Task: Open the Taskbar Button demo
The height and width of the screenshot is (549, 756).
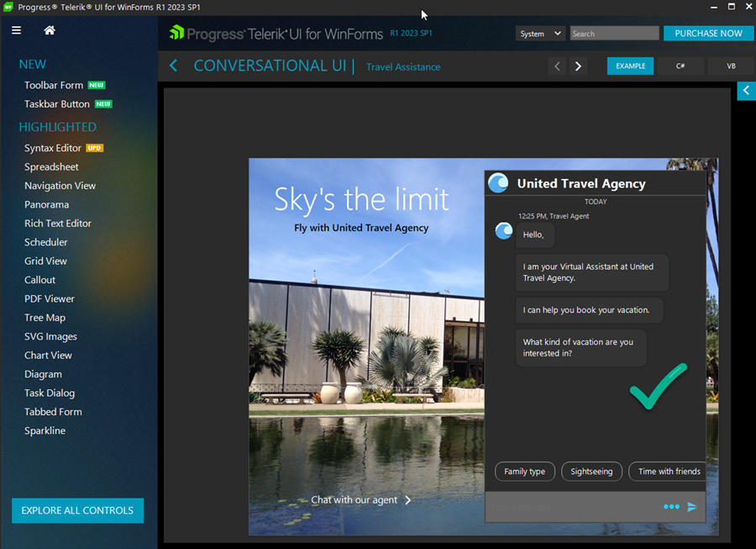Action: 57,104
